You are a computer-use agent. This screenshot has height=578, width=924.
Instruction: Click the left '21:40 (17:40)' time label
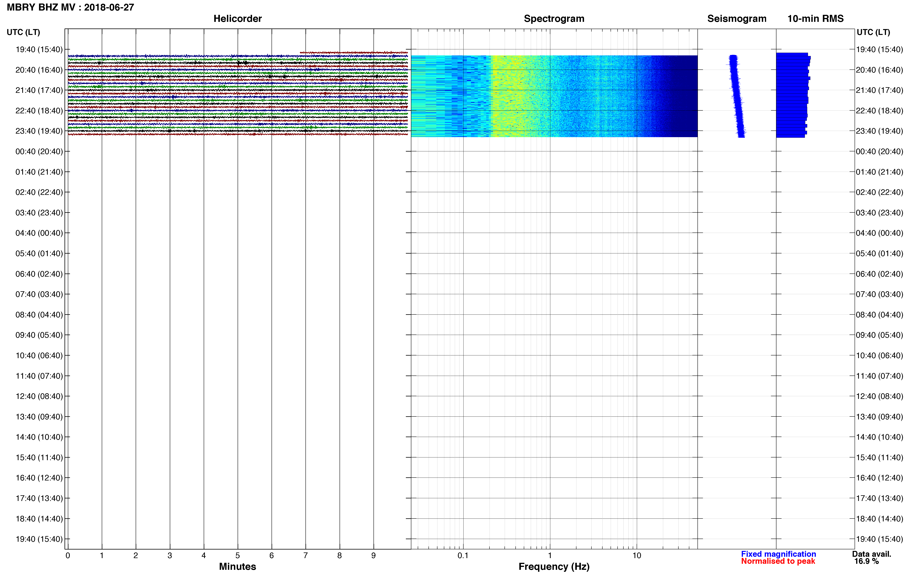click(x=39, y=90)
